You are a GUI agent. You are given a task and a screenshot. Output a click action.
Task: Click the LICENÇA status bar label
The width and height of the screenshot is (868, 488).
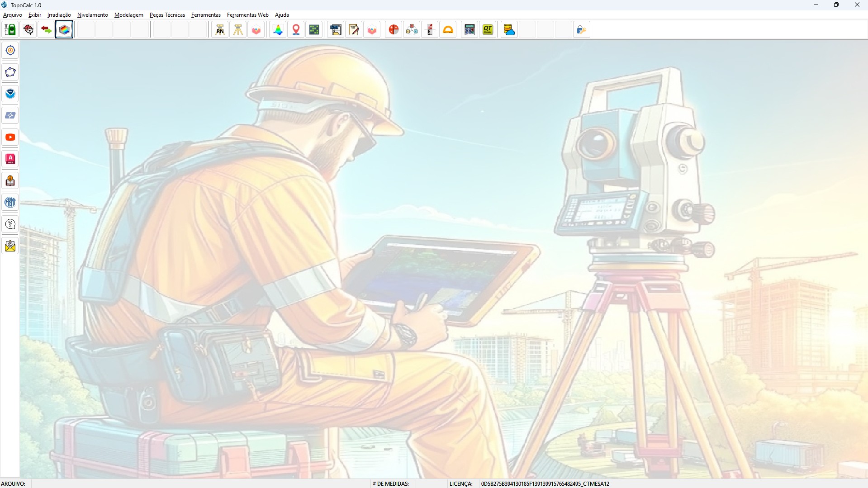coord(461,484)
